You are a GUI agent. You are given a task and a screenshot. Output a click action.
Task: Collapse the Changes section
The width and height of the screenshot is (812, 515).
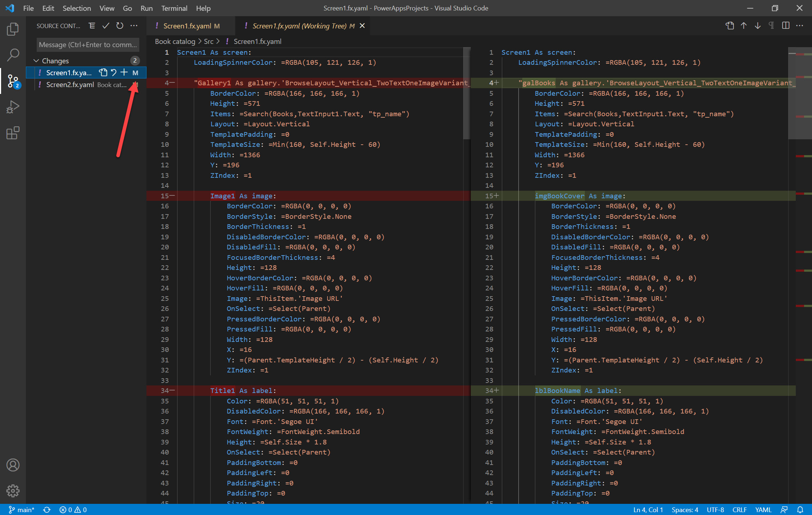[x=36, y=60]
